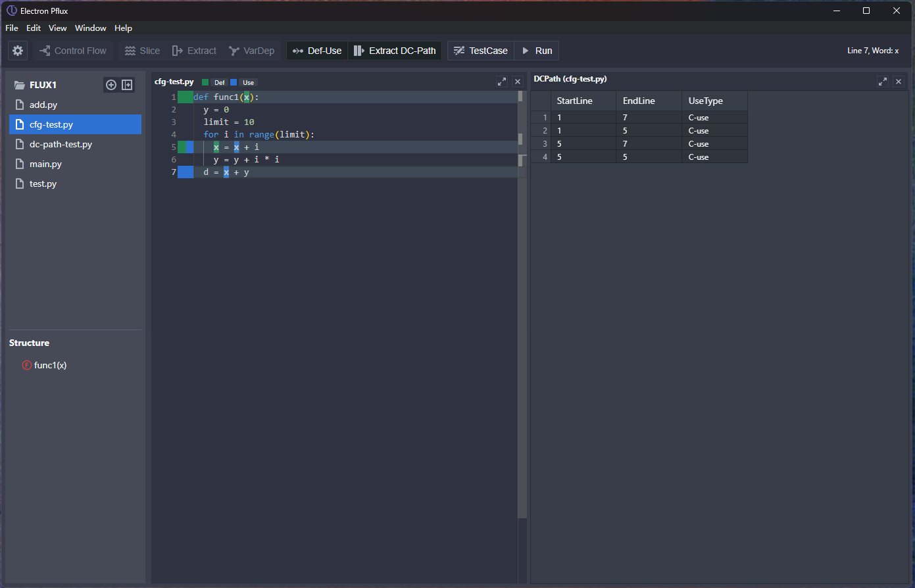Click the green Def legend swatch
Image resolution: width=915 pixels, height=588 pixels.
[x=205, y=82]
